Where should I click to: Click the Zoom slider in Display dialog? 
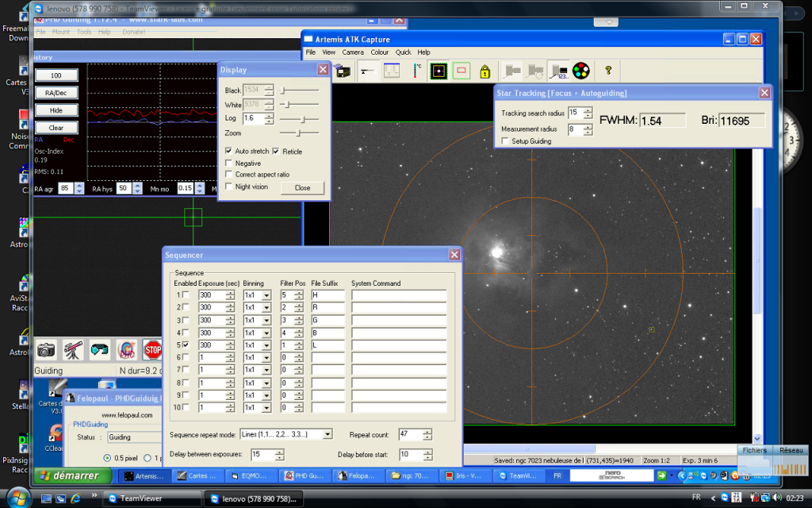[x=299, y=133]
